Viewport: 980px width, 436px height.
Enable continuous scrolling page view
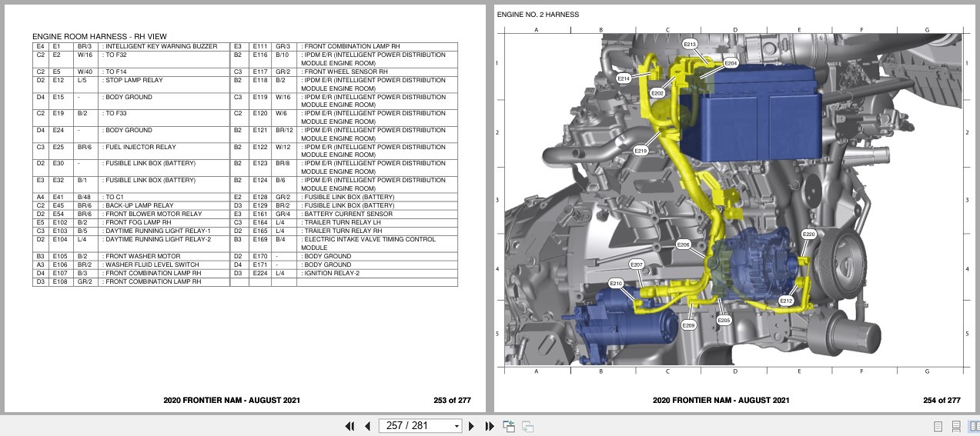tap(956, 426)
